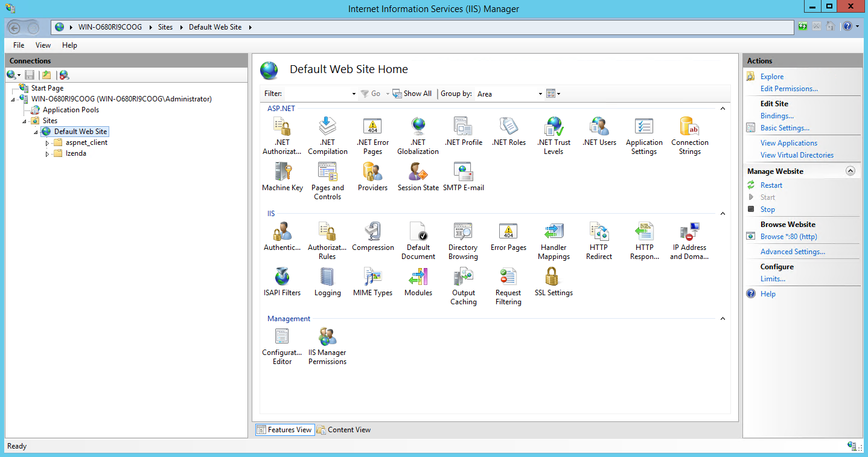Screen dimensions: 868x457
Task: Open Pages and Controls feature
Action: [x=327, y=181]
